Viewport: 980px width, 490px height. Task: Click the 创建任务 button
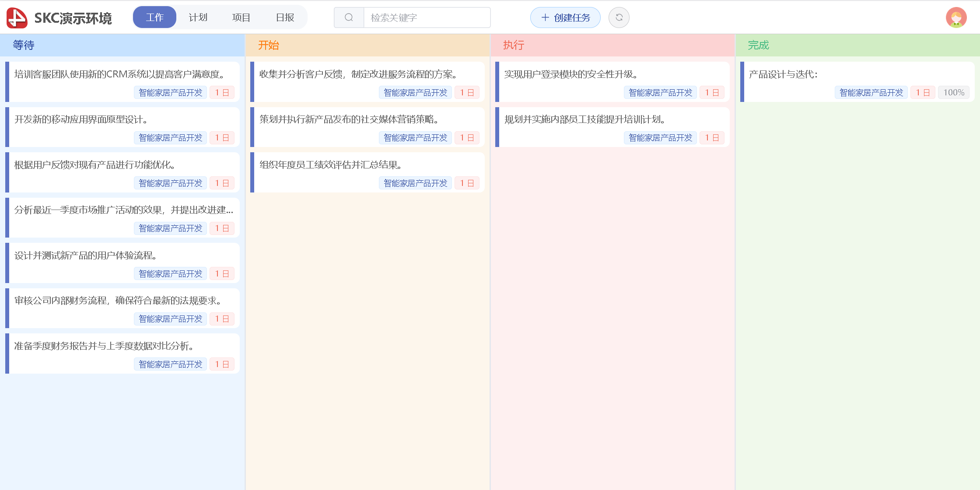point(565,17)
